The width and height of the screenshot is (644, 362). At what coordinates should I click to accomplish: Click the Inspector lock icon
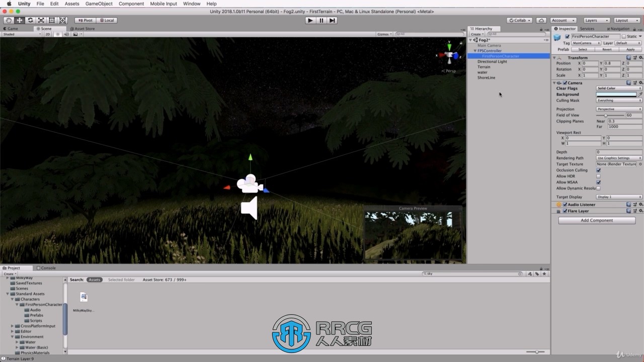coord(635,29)
